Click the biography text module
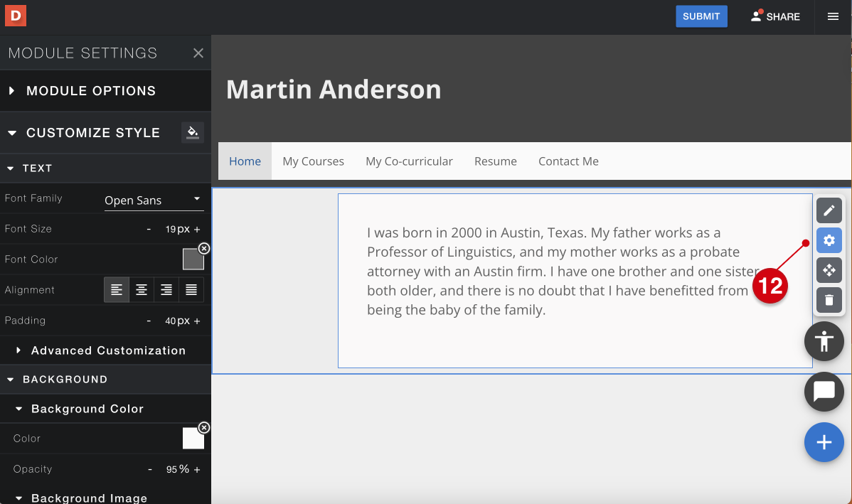The width and height of the screenshot is (852, 504). pyautogui.click(x=575, y=281)
